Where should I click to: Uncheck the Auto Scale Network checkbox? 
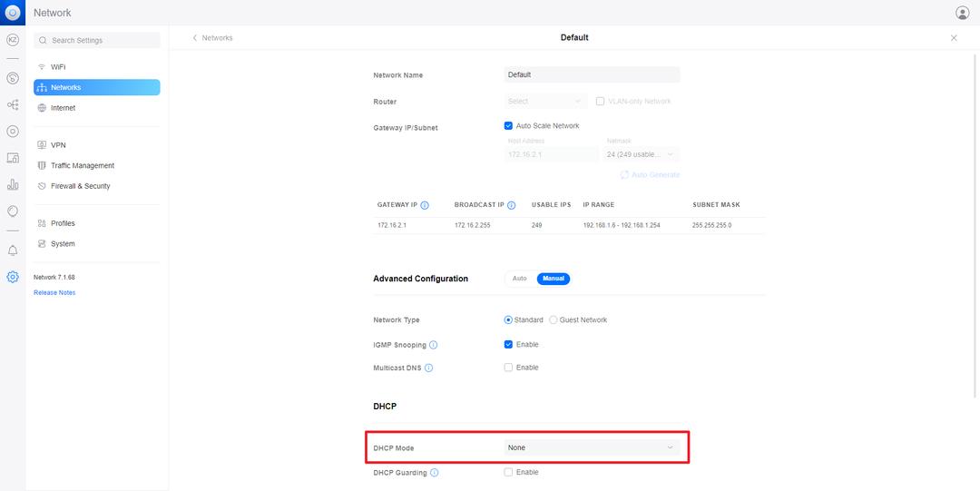pyautogui.click(x=508, y=126)
